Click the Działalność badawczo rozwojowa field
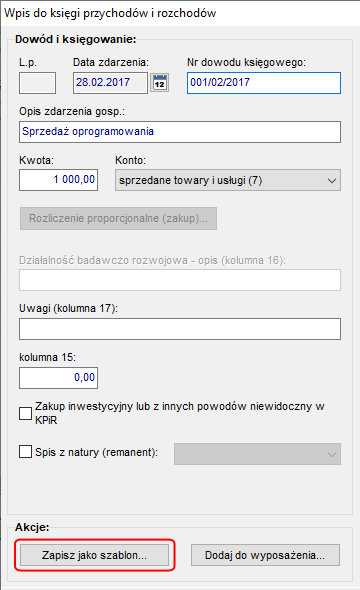Viewport: 360px width, 590px height. coord(180,280)
